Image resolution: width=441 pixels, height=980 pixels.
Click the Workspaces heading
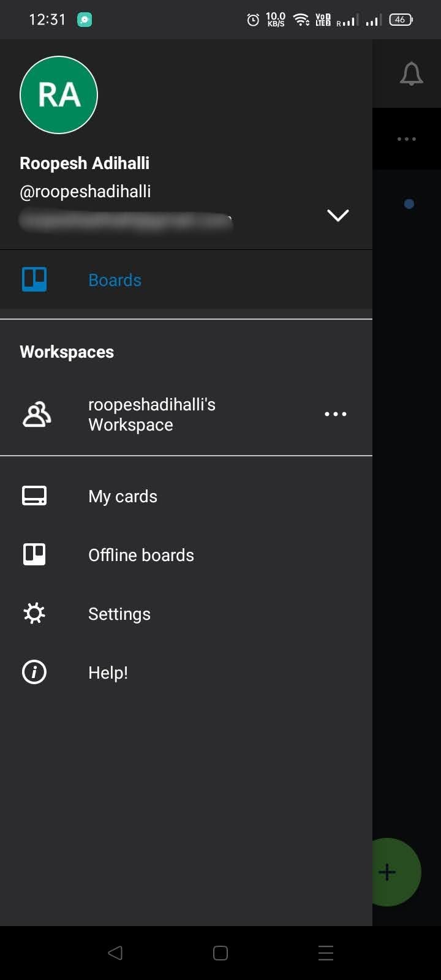pos(67,352)
